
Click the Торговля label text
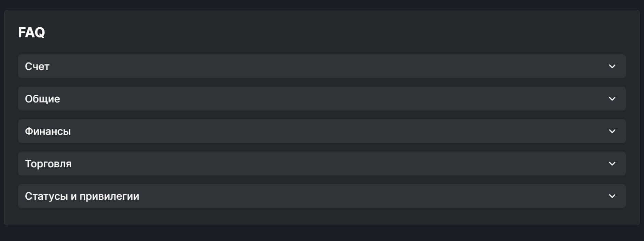point(48,164)
